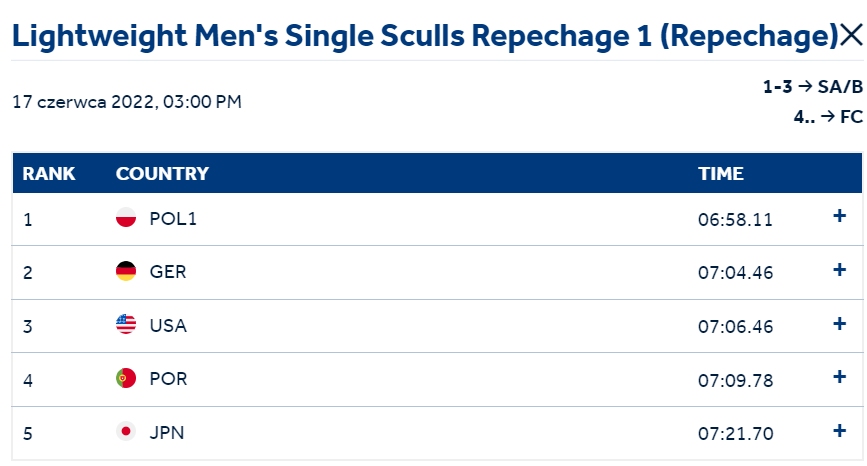Select the POL1 country label

tap(173, 219)
